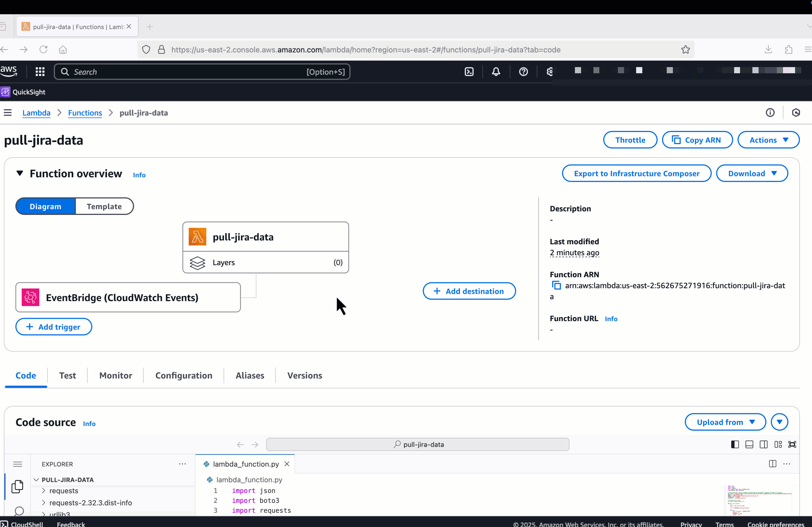Open the help question mark icon

pos(523,72)
